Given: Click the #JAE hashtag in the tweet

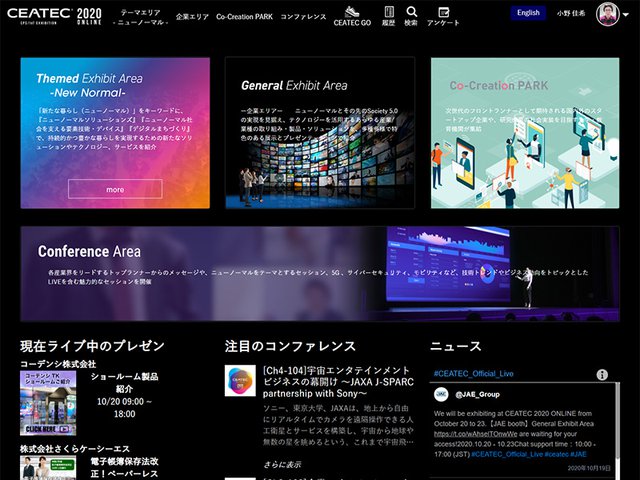Looking at the screenshot, I should (578, 454).
